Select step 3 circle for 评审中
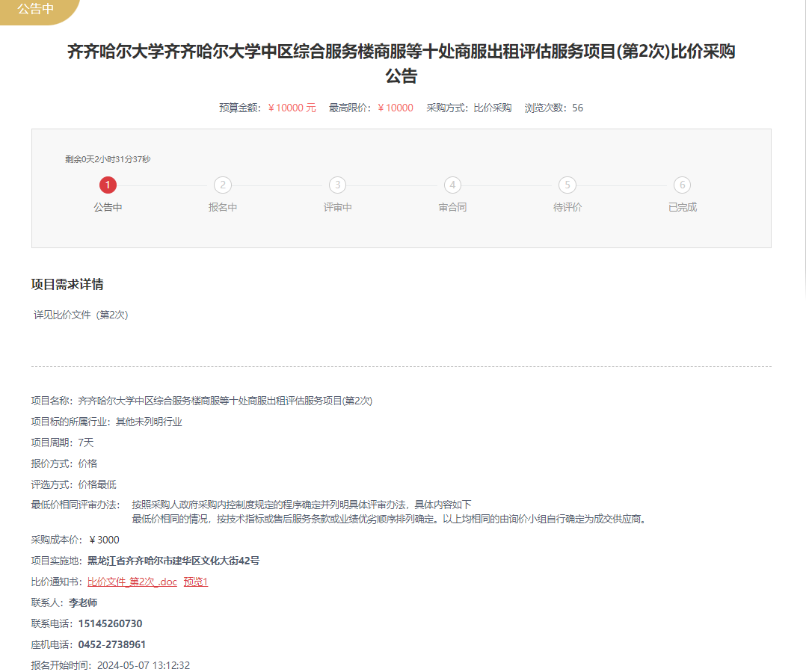This screenshot has height=672, width=806. pyautogui.click(x=338, y=185)
